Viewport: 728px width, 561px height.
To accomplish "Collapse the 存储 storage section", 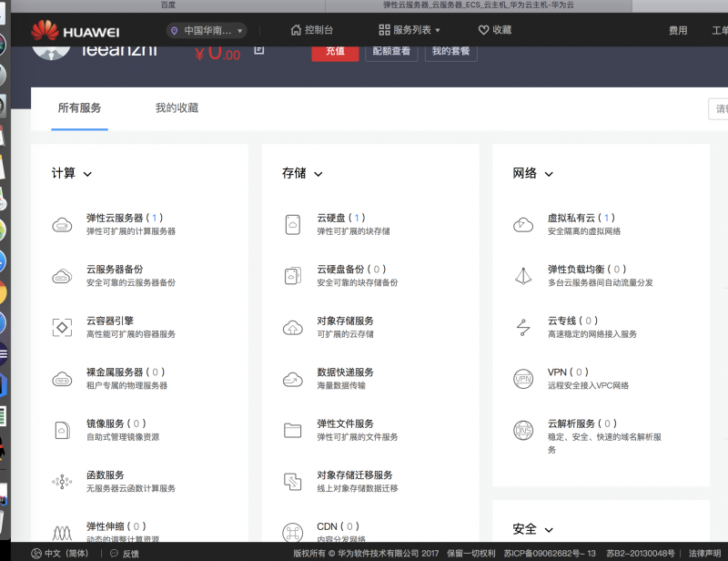I will (x=318, y=174).
